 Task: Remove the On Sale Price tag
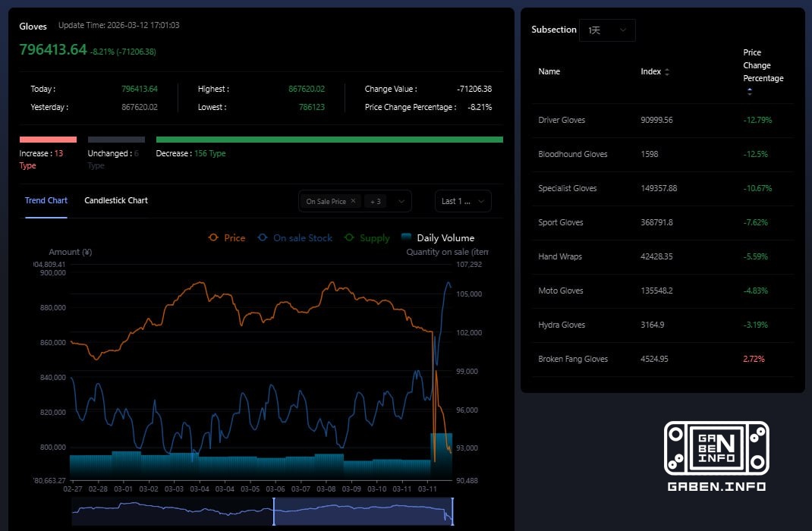(x=353, y=201)
